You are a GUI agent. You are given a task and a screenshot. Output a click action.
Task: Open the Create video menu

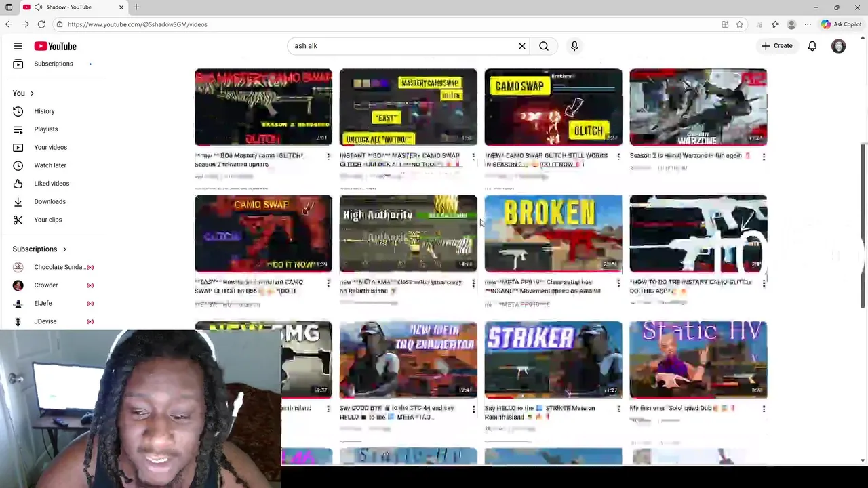[776, 46]
